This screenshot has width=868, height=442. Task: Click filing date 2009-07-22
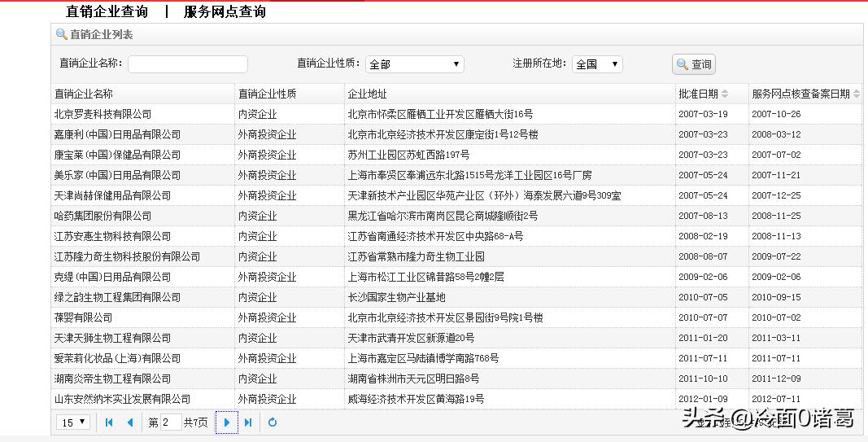[x=776, y=256]
